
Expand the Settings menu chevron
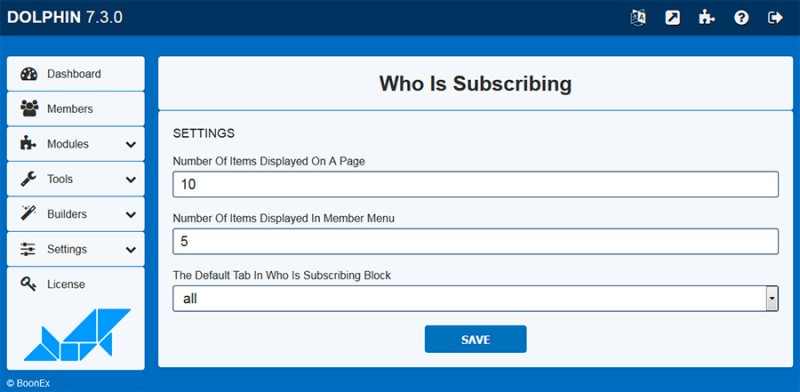click(x=131, y=250)
